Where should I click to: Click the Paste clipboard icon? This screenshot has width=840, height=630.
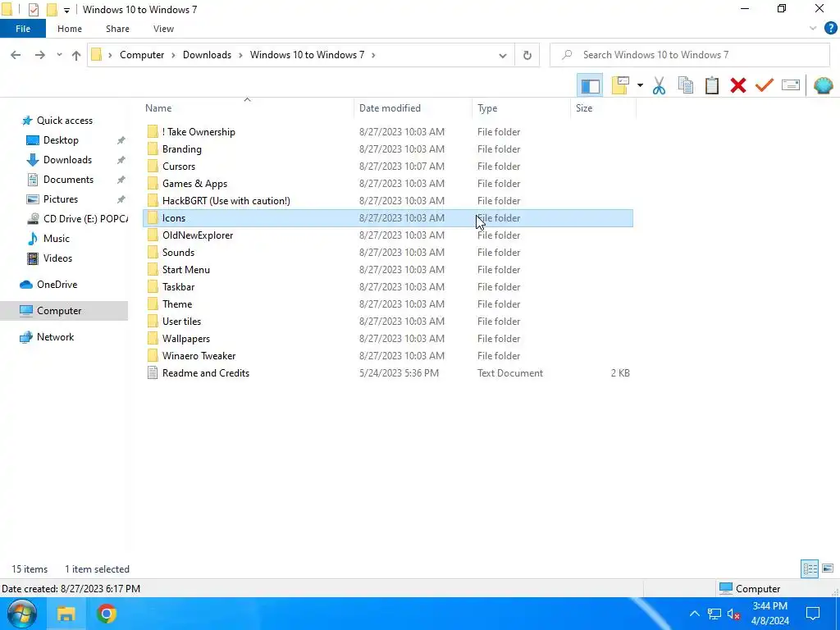[x=711, y=85]
